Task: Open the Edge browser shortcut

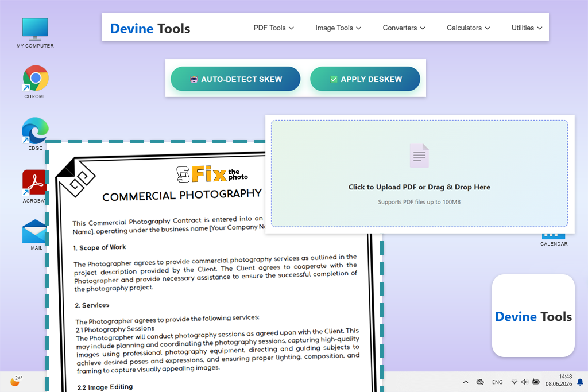Action: 35,134
